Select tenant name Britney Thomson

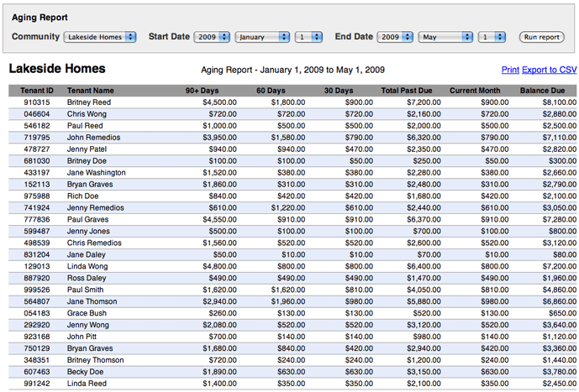[x=96, y=360]
